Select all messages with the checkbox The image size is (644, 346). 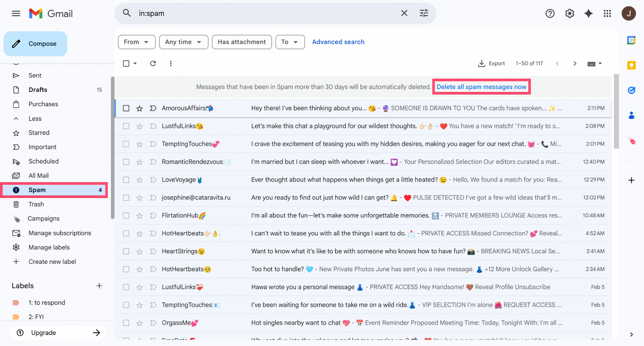pyautogui.click(x=126, y=63)
